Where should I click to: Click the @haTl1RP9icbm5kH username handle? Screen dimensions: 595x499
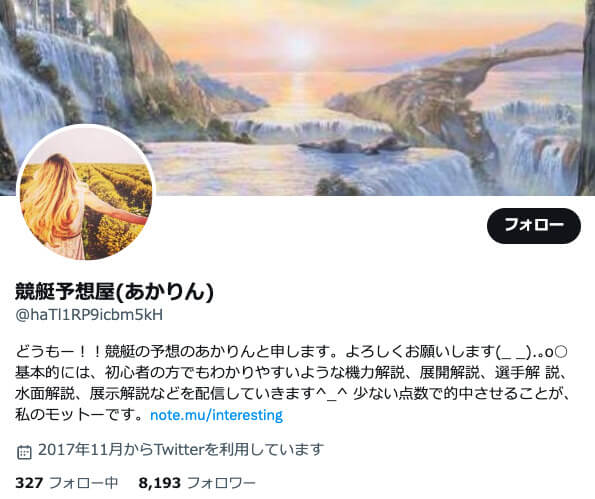(x=89, y=315)
